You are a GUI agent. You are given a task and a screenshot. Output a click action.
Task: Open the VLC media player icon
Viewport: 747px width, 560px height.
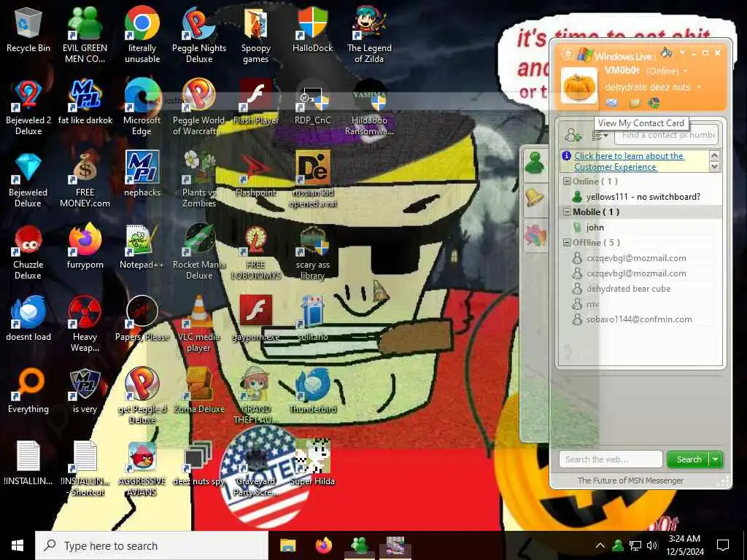(199, 324)
